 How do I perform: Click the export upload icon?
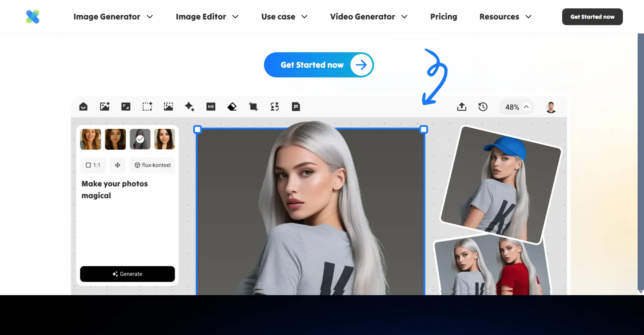(462, 107)
